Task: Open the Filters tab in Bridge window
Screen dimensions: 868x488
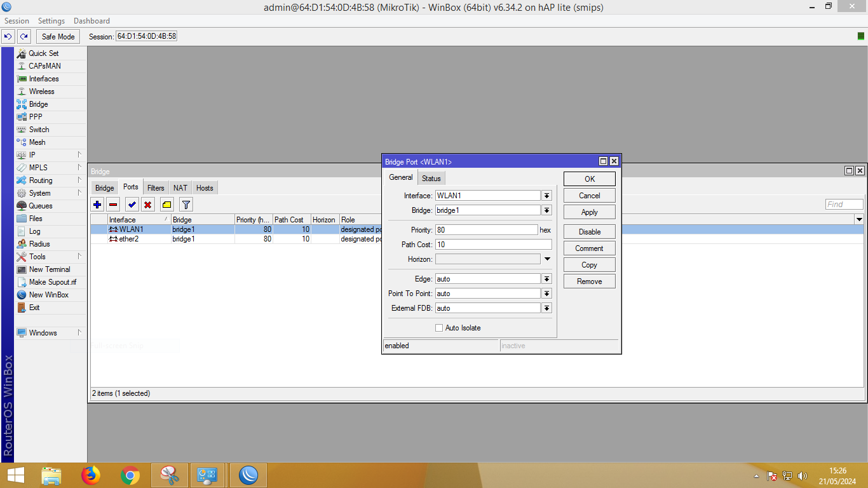Action: point(156,188)
